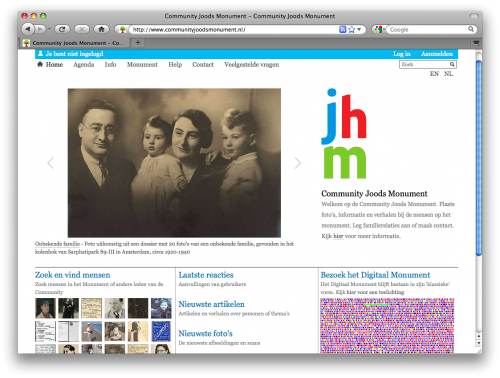Viewport: 500px width, 378px height.
Task: Open the address bar history dropdown arrow
Action: pyautogui.click(x=359, y=30)
